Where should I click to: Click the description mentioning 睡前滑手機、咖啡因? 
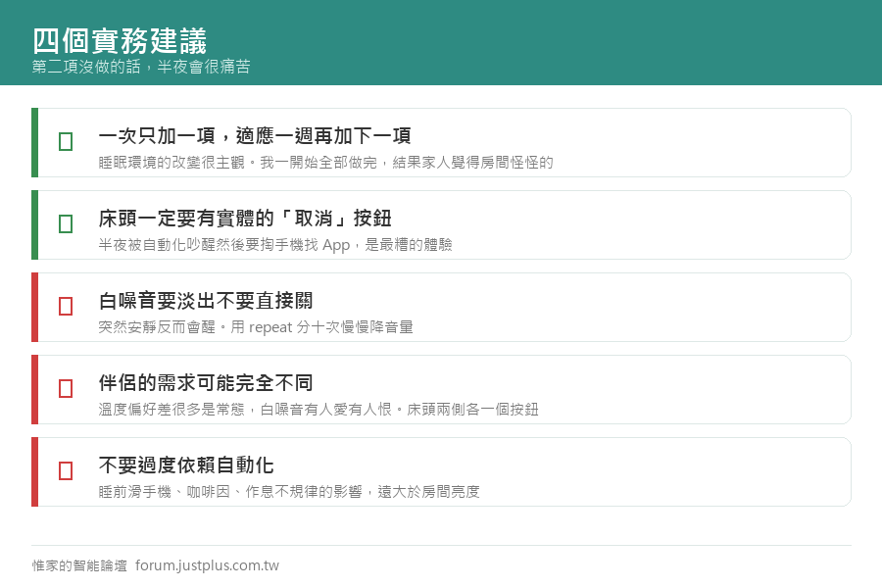point(289,492)
